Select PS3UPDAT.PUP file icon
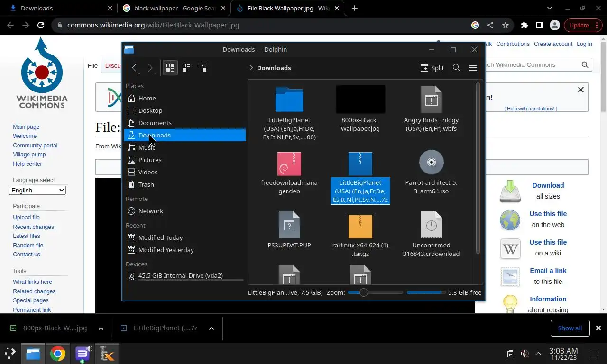 click(289, 225)
